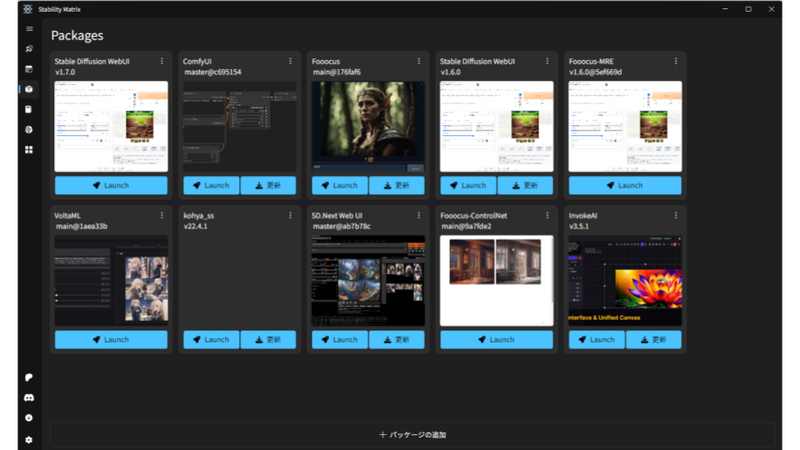Click 更新 update button for kohya_ss
Screen dimensions: 800x450
pyautogui.click(x=268, y=339)
